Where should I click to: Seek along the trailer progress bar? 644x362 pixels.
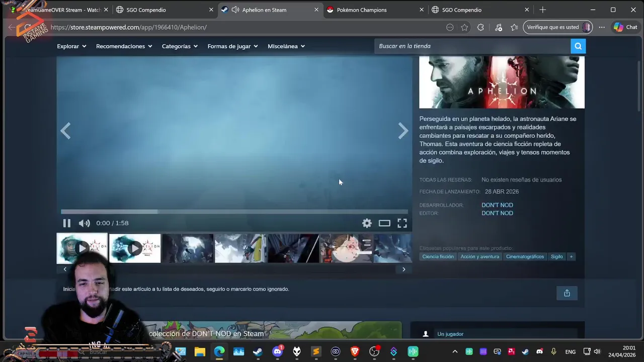point(234,212)
